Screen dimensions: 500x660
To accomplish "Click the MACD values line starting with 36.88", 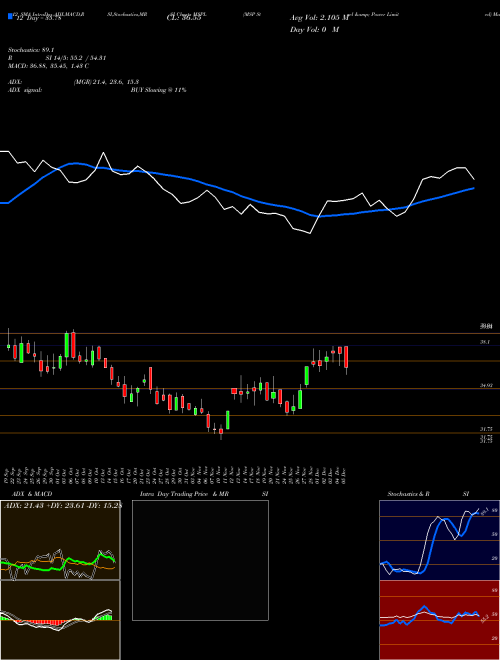I will (x=48, y=66).
